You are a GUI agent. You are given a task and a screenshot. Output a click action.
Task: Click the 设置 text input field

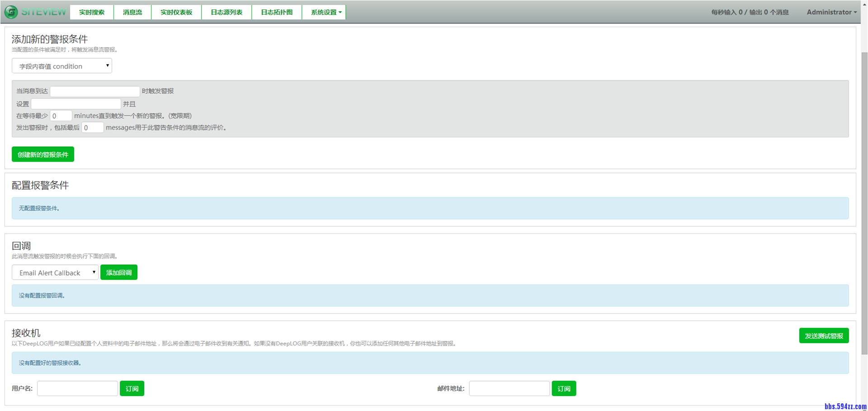pos(76,104)
